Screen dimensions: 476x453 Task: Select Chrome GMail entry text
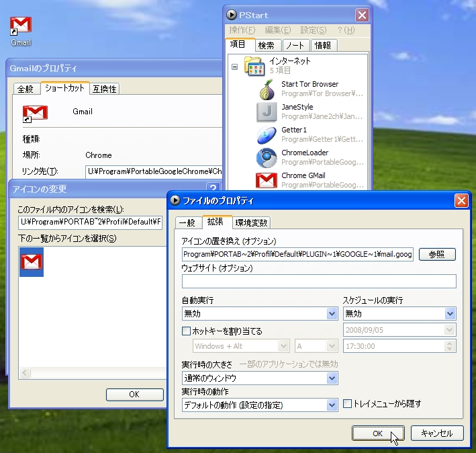pos(303,175)
